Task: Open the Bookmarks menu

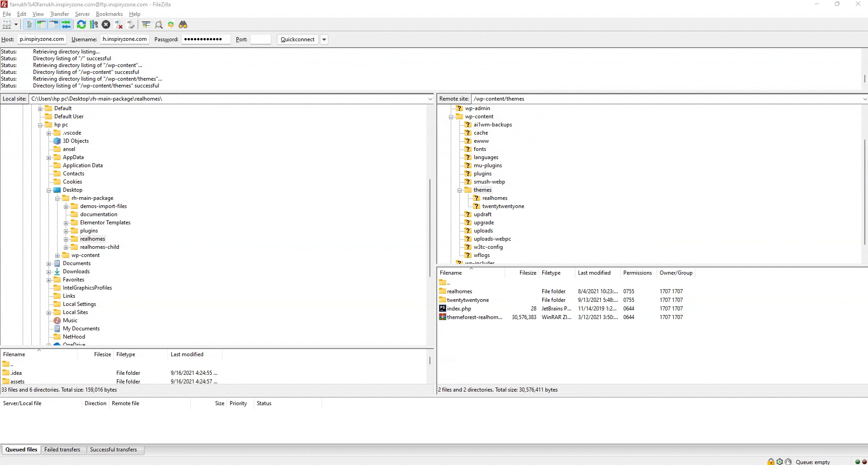Action: (109, 14)
